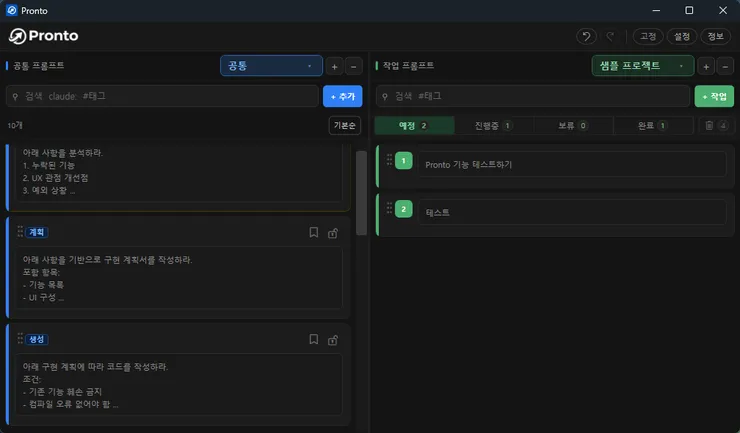Screen dimensions: 740x433
Task: Click minus icon next to 샘플 프로젝트 dropdown
Action: coord(725,67)
